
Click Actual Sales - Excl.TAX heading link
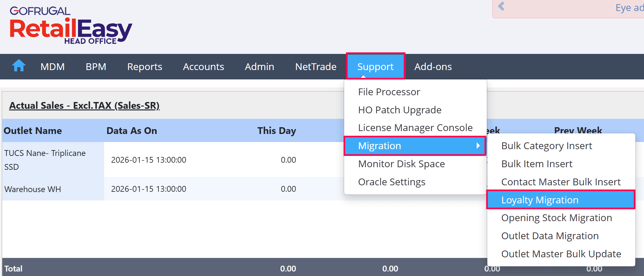point(84,106)
